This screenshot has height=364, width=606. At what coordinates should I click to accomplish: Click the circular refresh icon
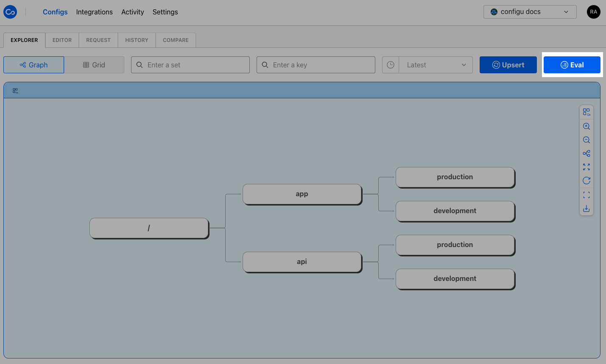coord(586,181)
